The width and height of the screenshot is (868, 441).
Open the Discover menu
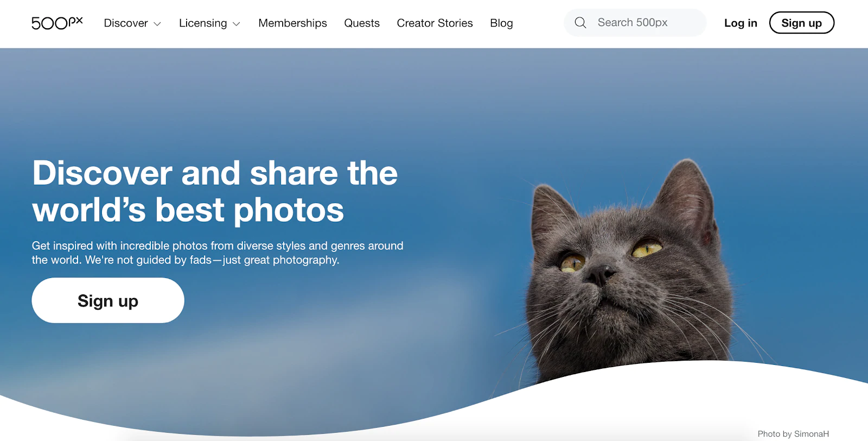(x=126, y=23)
